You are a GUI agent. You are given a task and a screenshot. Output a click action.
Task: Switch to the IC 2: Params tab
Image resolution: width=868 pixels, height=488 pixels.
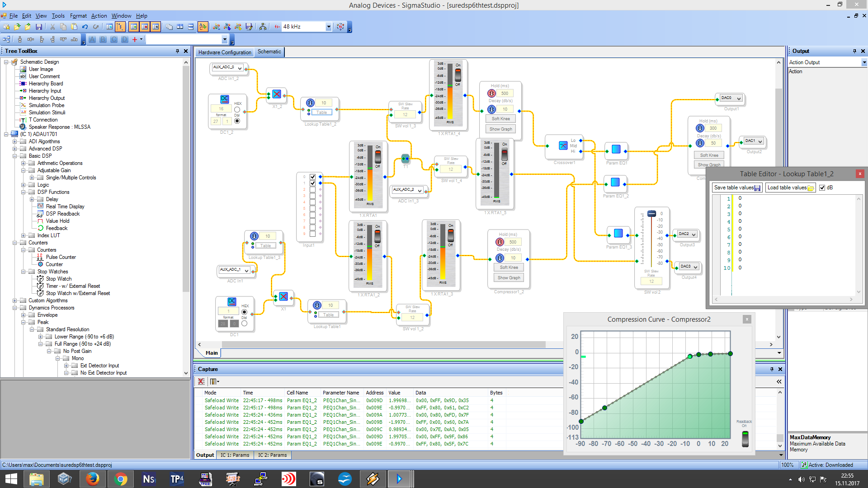coord(272,455)
